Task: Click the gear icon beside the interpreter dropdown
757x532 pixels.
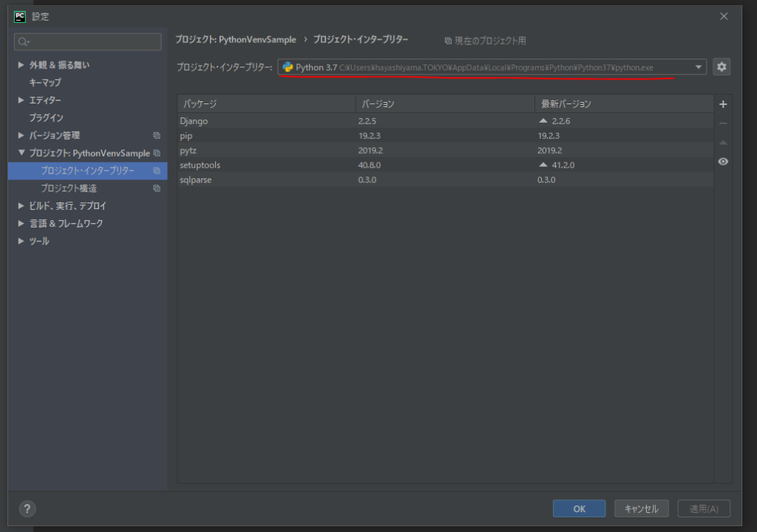Action: (x=722, y=67)
